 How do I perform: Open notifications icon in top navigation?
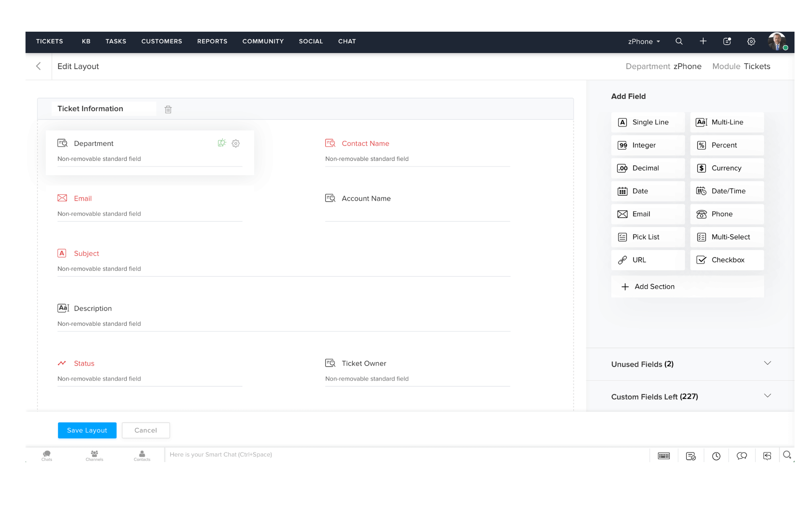pos(727,41)
